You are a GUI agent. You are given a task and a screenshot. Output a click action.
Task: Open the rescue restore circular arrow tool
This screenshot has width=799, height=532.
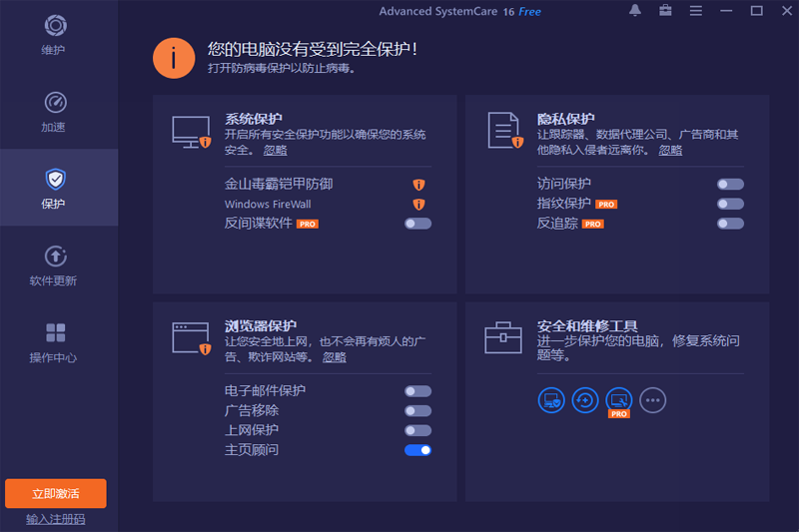pos(585,400)
